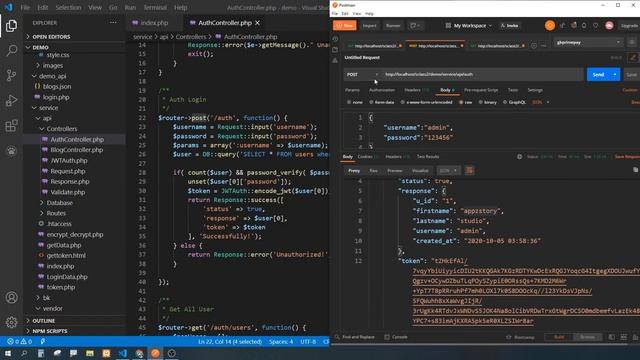Open Postman notifications bell
This screenshot has width=640, height=360.
(584, 25)
